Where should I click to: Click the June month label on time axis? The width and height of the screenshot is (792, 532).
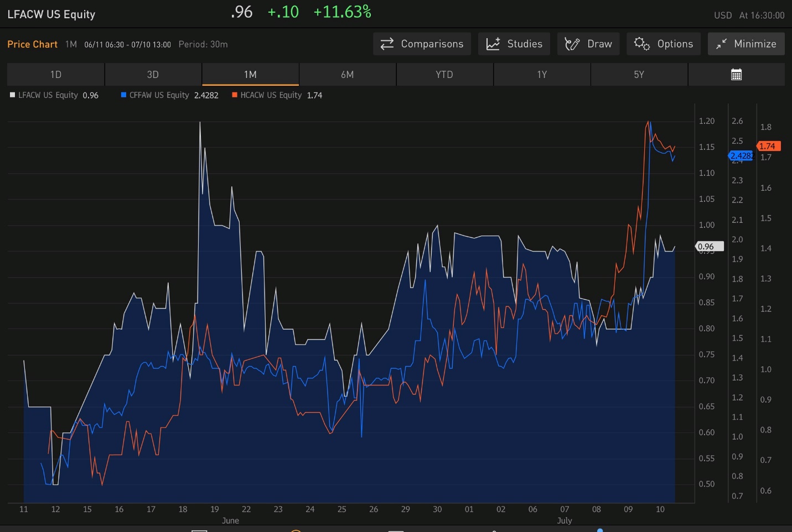coord(230,520)
